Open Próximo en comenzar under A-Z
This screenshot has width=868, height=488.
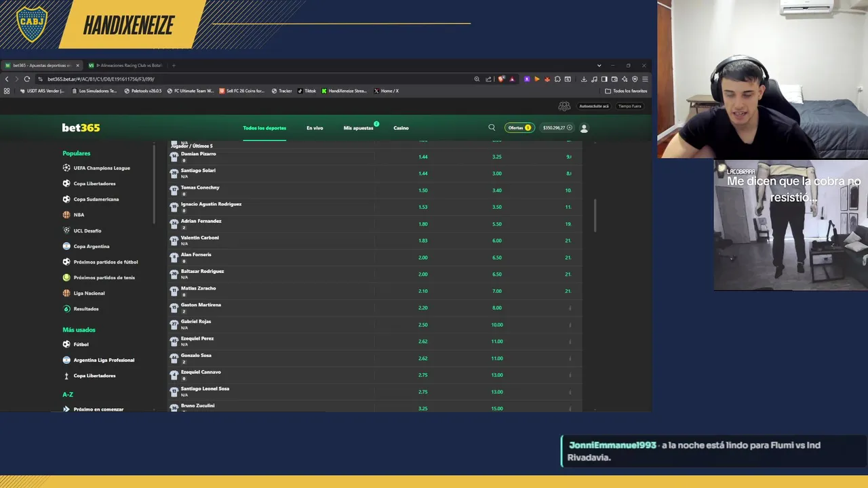pyautogui.click(x=98, y=409)
